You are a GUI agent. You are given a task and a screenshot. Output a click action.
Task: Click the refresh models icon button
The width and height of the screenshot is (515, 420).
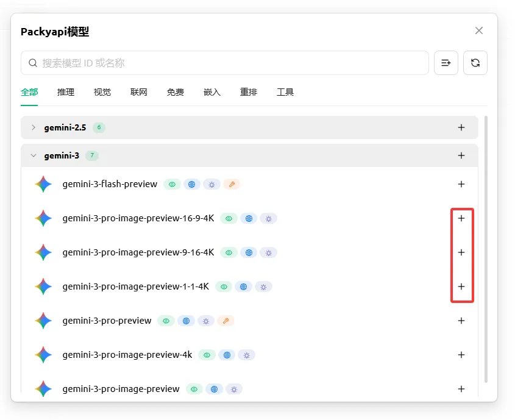point(475,63)
